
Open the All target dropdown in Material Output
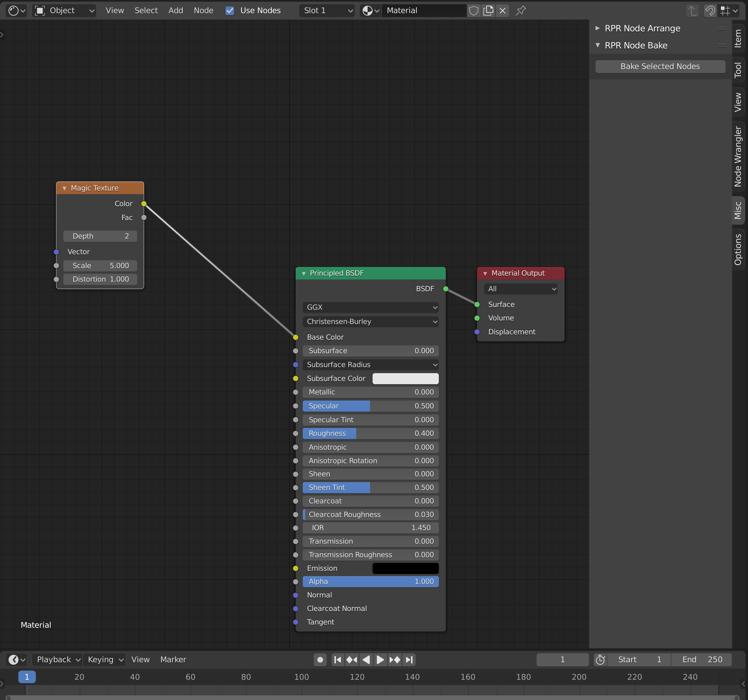click(x=520, y=289)
